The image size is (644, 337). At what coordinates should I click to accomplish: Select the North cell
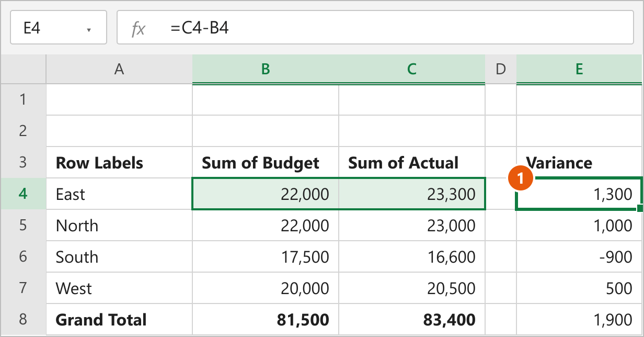(x=119, y=225)
